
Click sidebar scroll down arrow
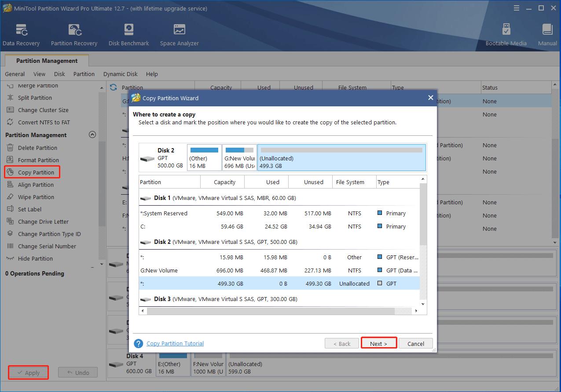[102, 264]
